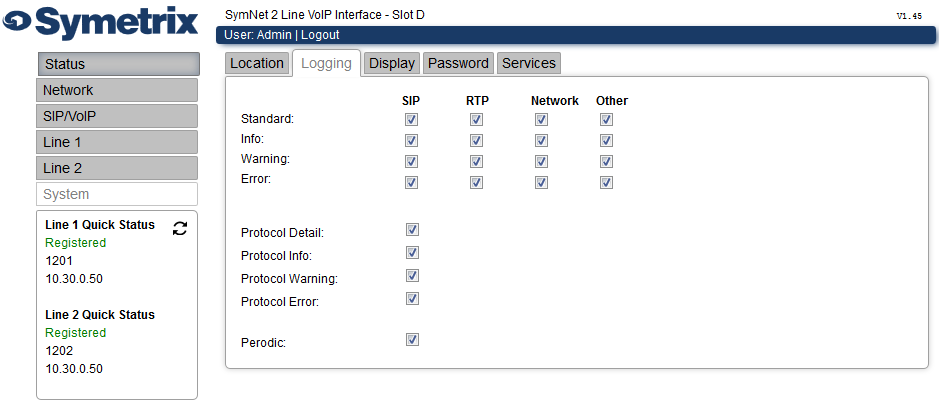Uncheck the Protocol Info checkbox
939x406 pixels.
point(412,253)
